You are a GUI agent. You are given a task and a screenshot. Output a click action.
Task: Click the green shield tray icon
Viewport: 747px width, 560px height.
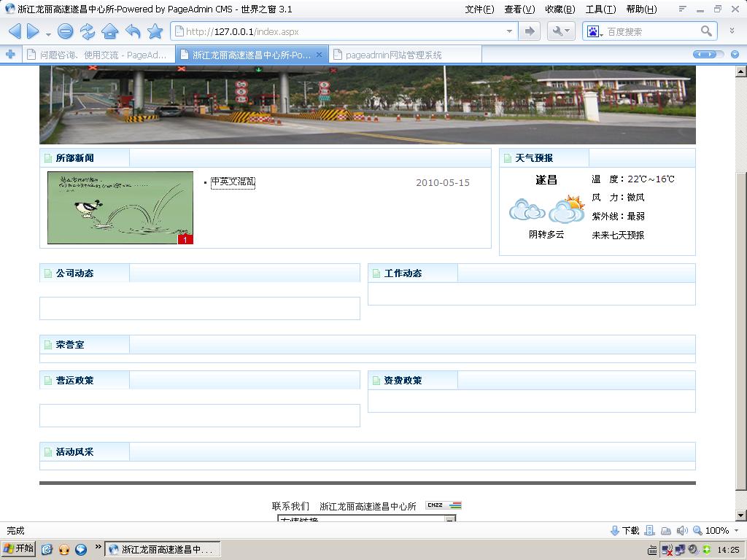pyautogui.click(x=706, y=550)
